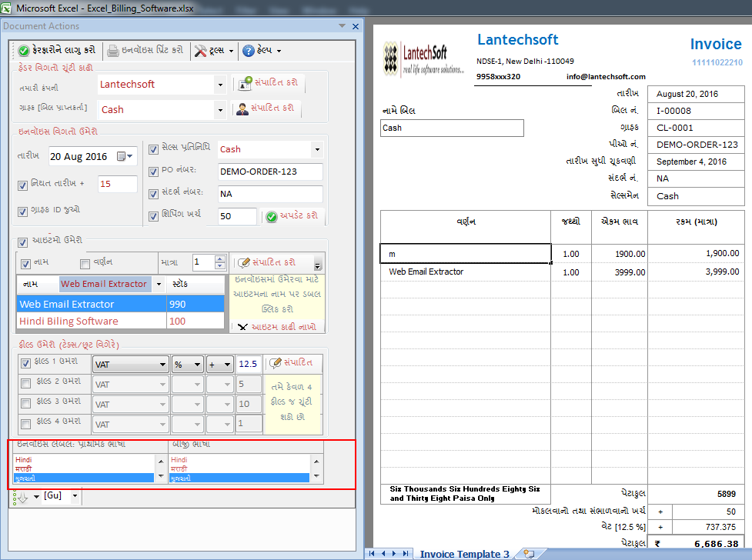
Task: Enable the field 4 checkbox
Action: 26,423
